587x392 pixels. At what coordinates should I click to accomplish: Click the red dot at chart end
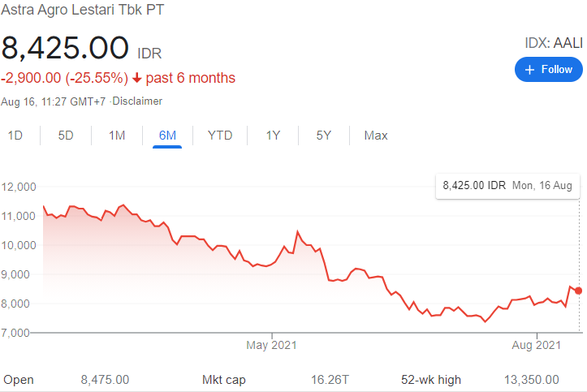578,291
